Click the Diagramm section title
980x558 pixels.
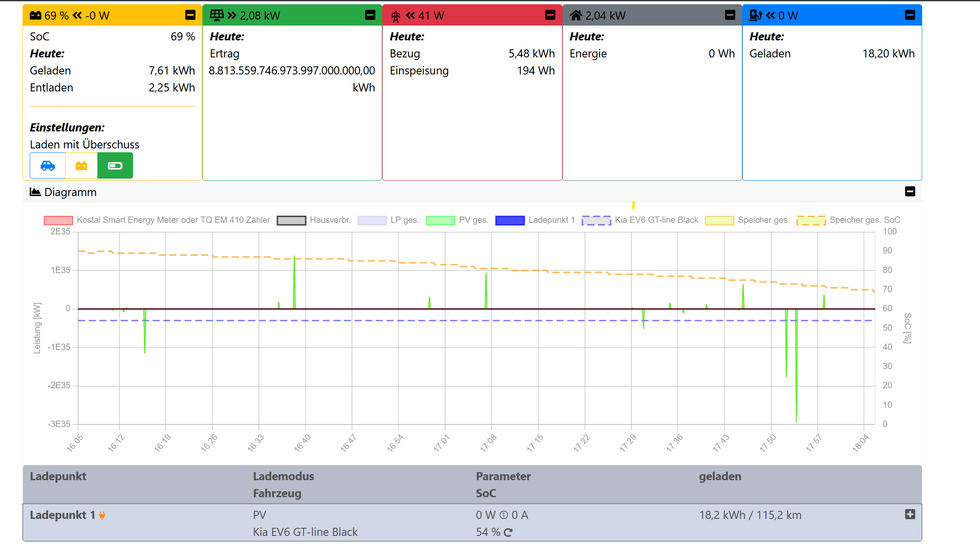(70, 192)
